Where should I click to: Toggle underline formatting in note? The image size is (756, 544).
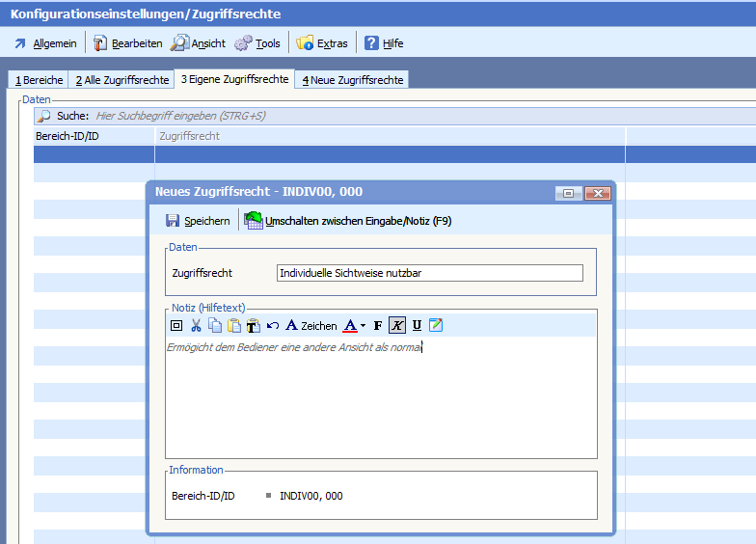click(x=417, y=326)
